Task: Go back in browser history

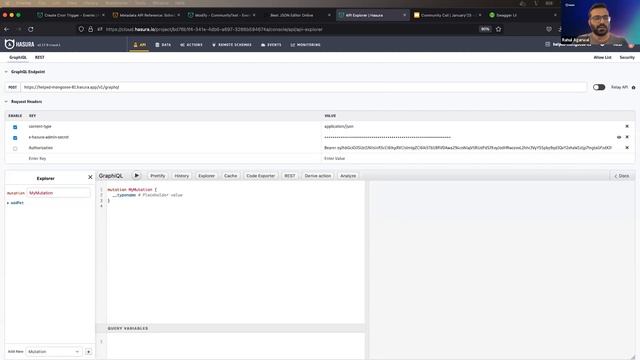Action: [7, 29]
